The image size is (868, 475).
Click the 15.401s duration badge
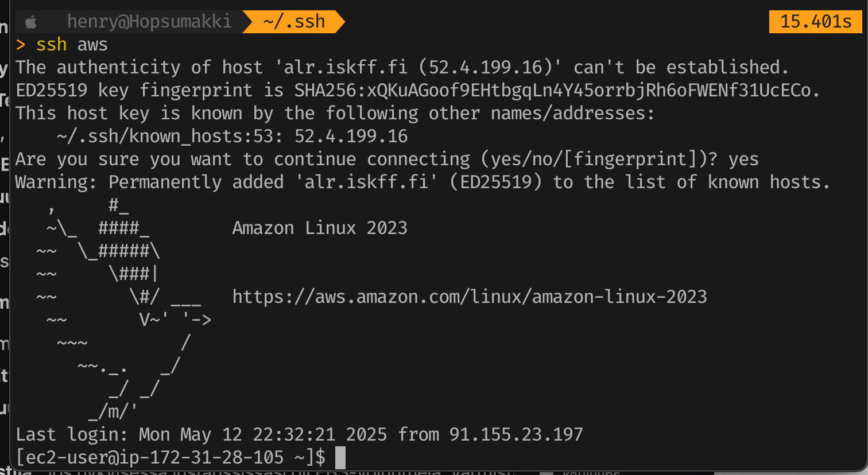pyautogui.click(x=815, y=21)
